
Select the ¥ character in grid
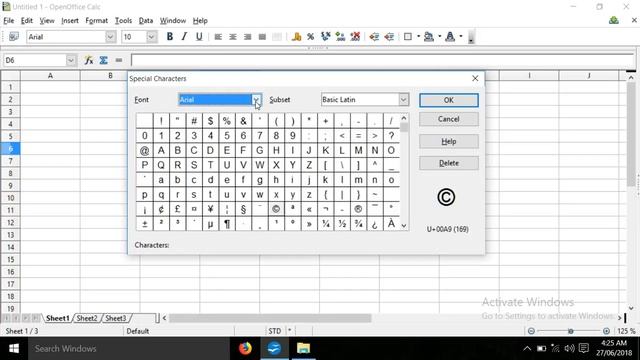[x=210, y=209]
